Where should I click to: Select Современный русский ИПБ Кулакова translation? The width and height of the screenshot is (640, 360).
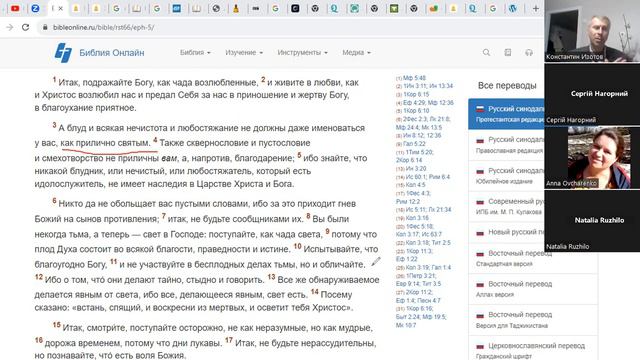coord(506,206)
